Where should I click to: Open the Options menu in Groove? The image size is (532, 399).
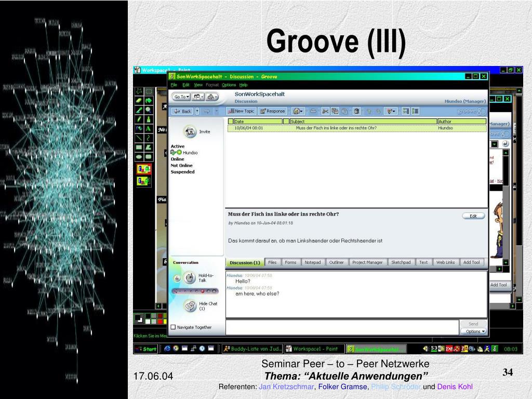[229, 85]
